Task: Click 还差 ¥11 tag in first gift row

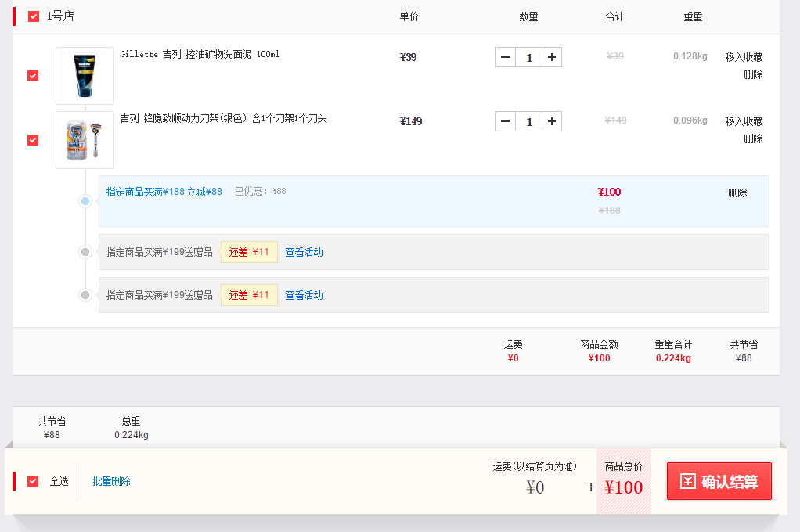Action: [x=249, y=252]
